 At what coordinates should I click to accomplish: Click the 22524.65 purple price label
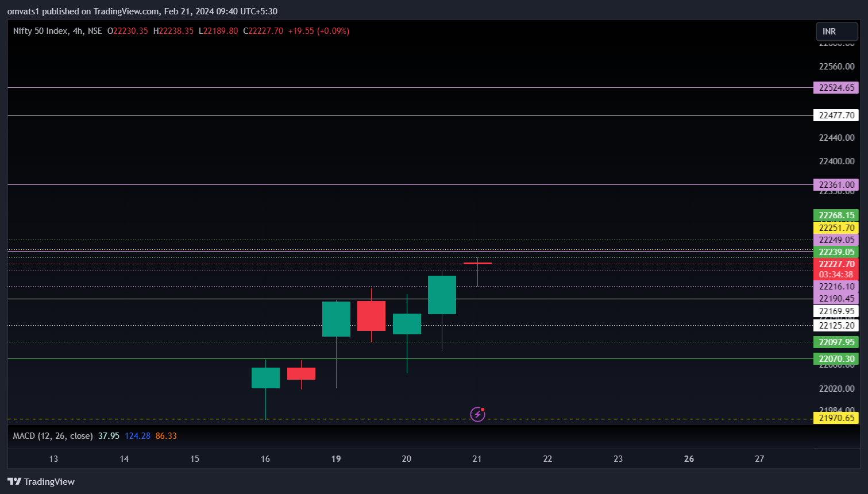836,88
